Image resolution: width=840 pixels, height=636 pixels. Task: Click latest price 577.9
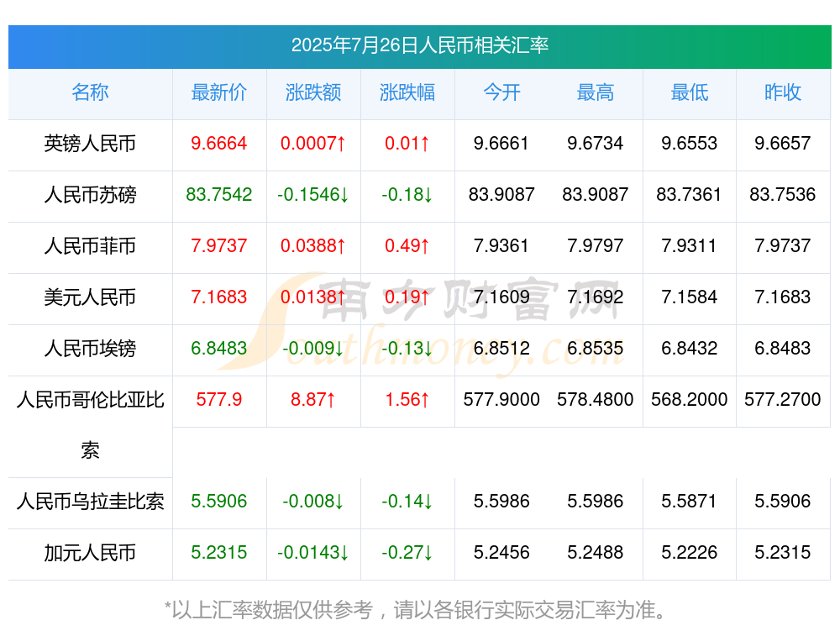[x=219, y=399]
